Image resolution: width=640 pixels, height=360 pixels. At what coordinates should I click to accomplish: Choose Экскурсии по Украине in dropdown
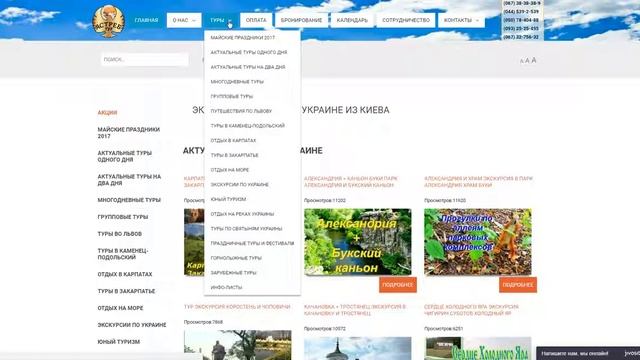tap(240, 184)
